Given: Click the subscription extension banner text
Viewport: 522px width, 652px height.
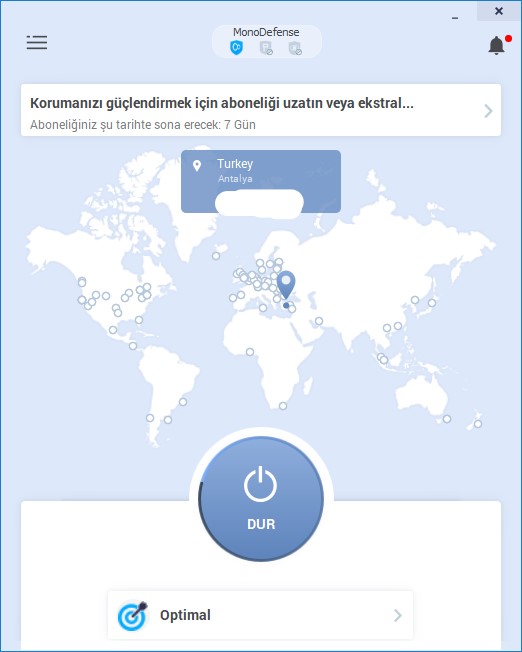Looking at the screenshot, I should click(x=222, y=103).
